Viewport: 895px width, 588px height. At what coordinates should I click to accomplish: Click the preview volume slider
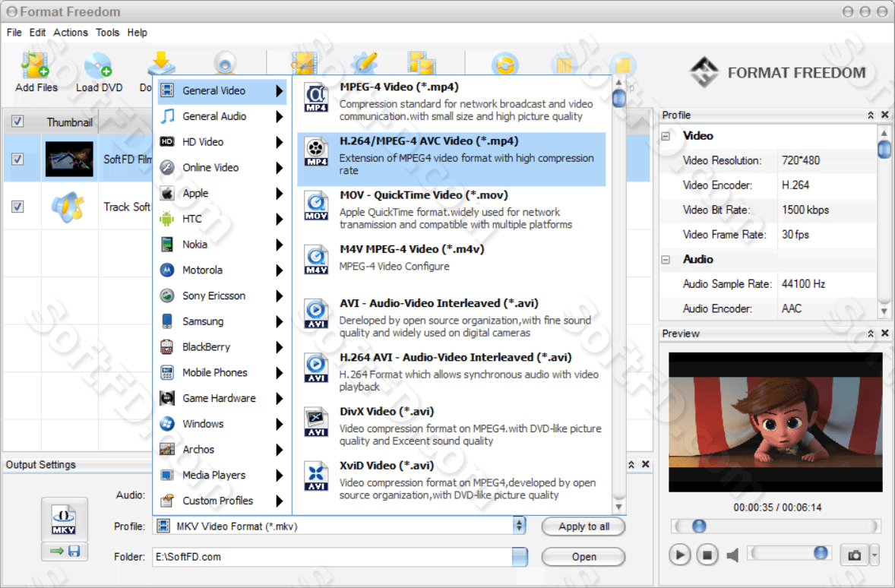[x=789, y=552]
